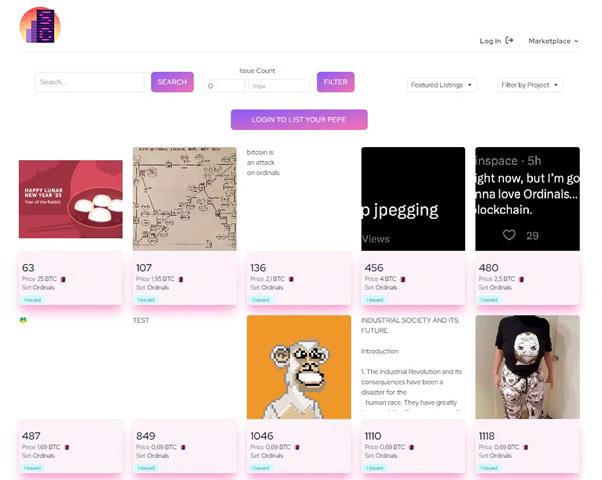This screenshot has width=602, height=480.
Task: Click the Issue Count max input field
Action: tap(279, 86)
